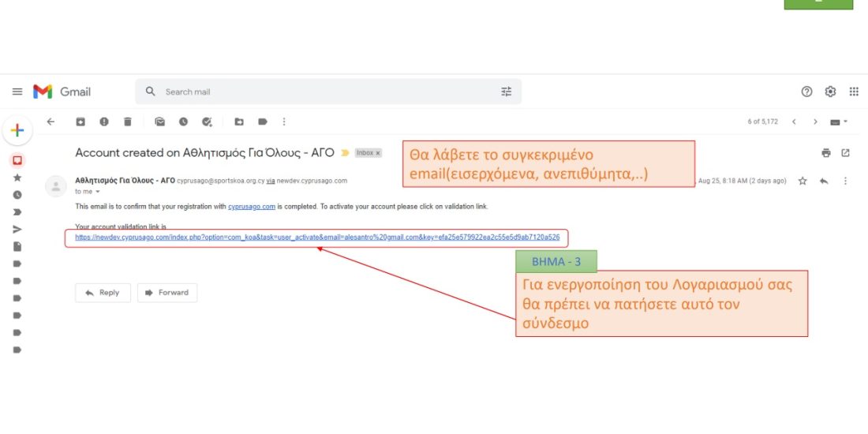The image size is (868, 434).
Task: Click the Reply button
Action: 103,293
